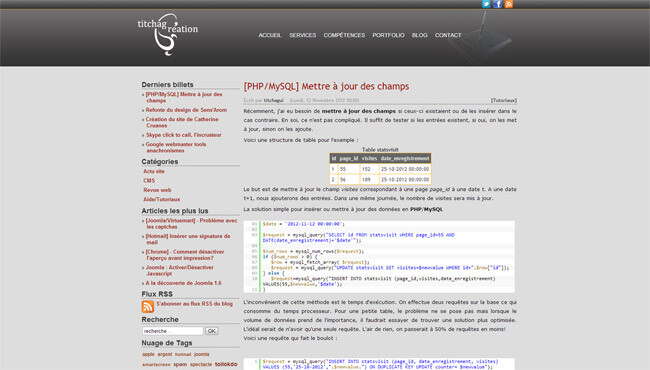Select the 'Revue web' category
Screen dimensions: 650x370
[157, 190]
